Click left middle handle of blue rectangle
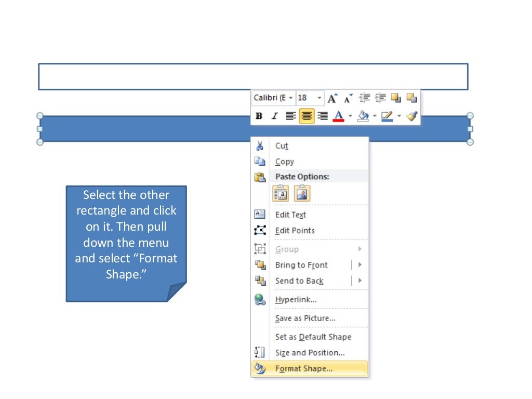Viewport: 532px width, 399px height. tap(39, 129)
